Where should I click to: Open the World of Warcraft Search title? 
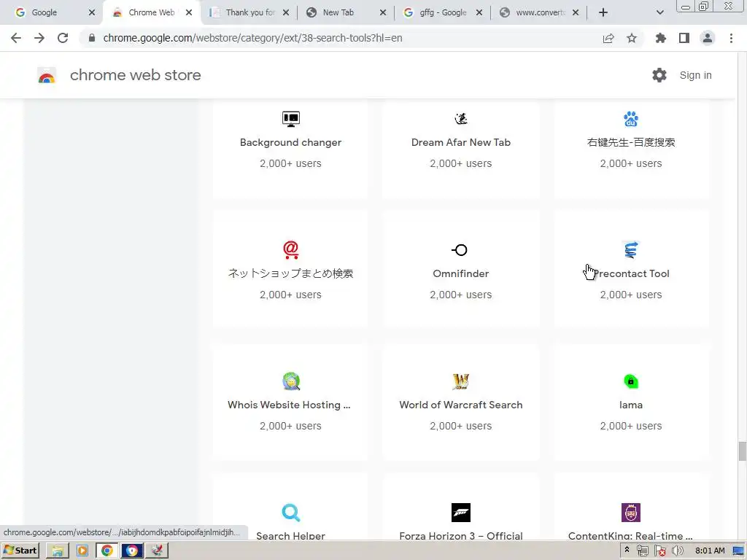coord(461,405)
